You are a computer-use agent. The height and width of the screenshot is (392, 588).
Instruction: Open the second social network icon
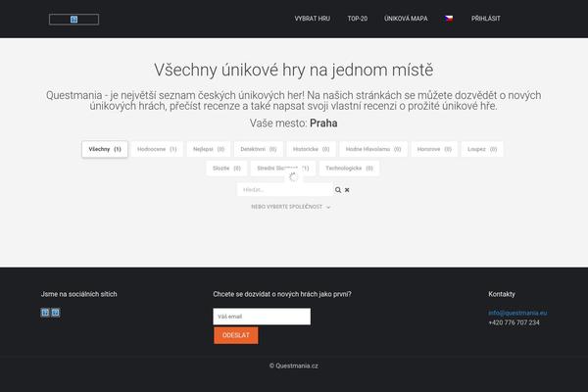(56, 312)
